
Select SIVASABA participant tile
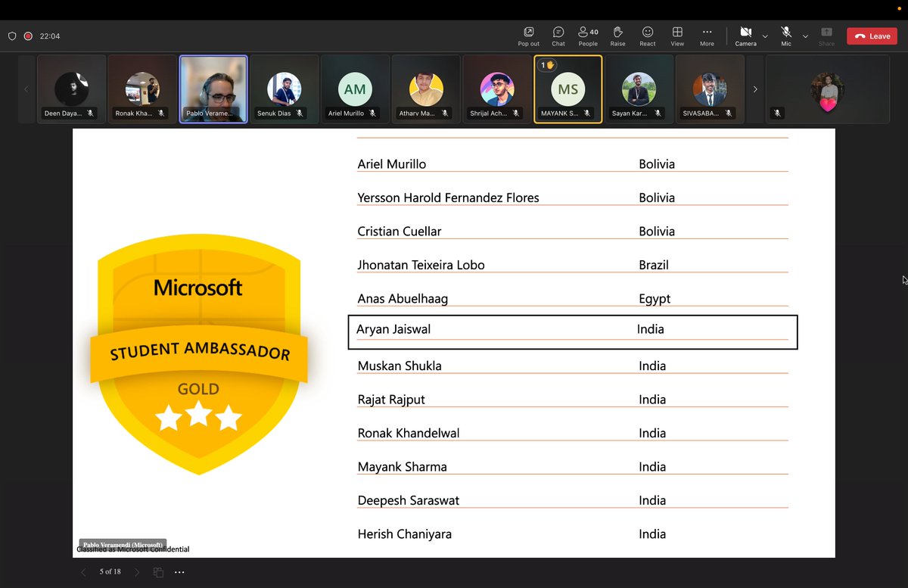click(x=710, y=89)
